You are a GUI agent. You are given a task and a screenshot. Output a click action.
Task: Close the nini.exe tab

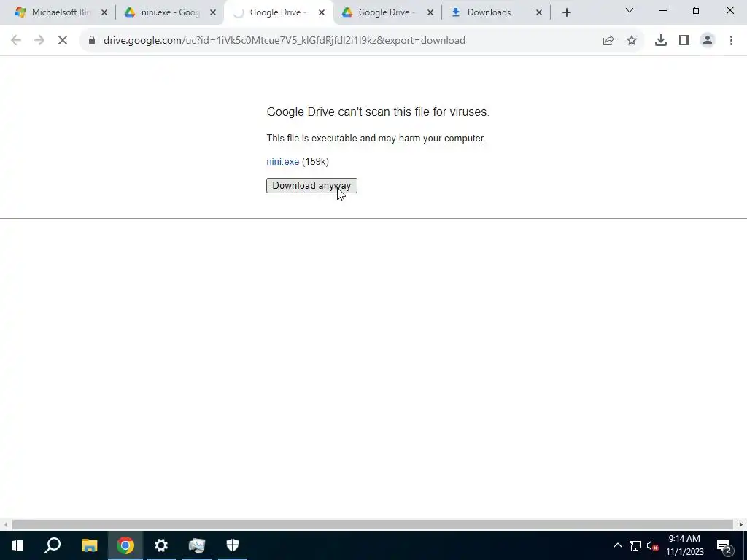coord(213,12)
